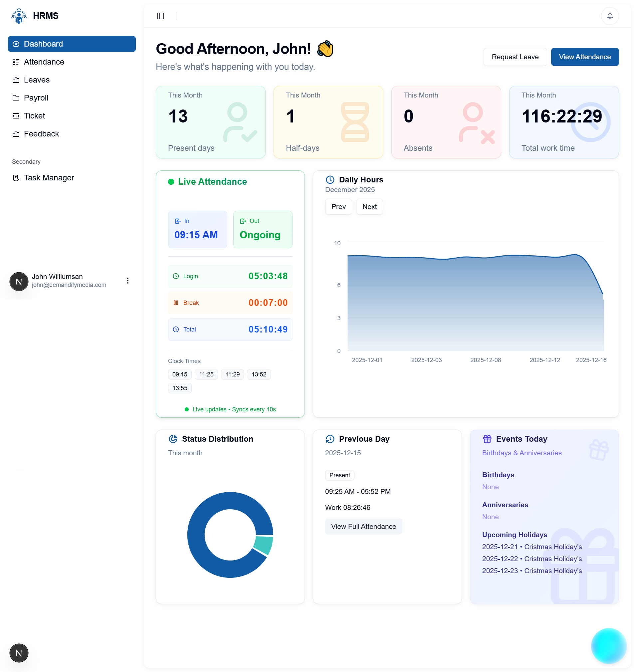Click Prev to view previous month hours
This screenshot has height=672, width=635.
[x=338, y=206]
